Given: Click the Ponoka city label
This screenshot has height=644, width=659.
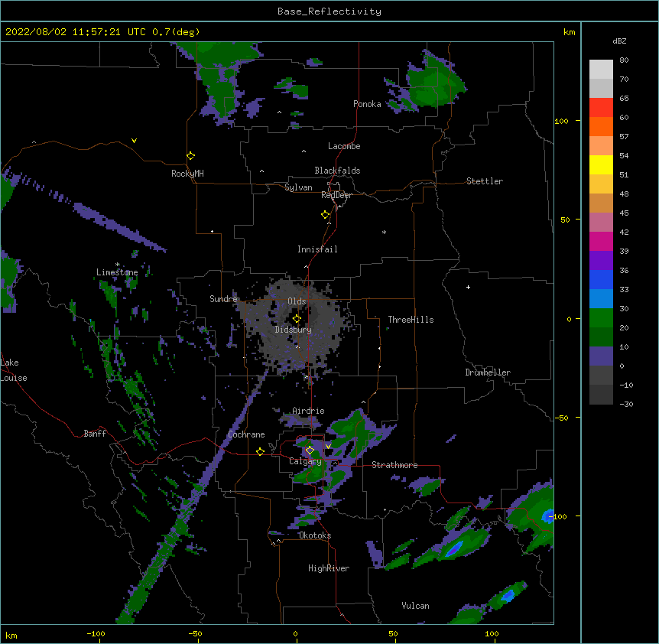Looking at the screenshot, I should (367, 104).
